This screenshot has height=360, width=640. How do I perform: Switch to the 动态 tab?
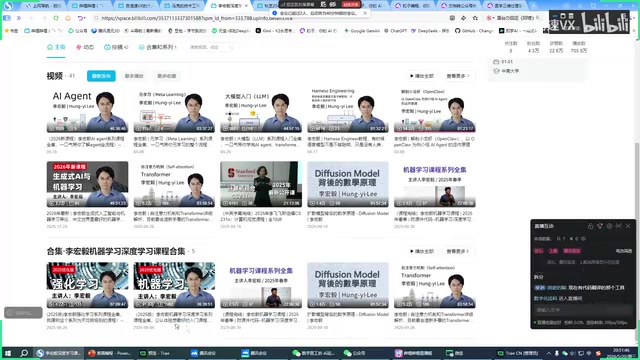click(x=85, y=47)
